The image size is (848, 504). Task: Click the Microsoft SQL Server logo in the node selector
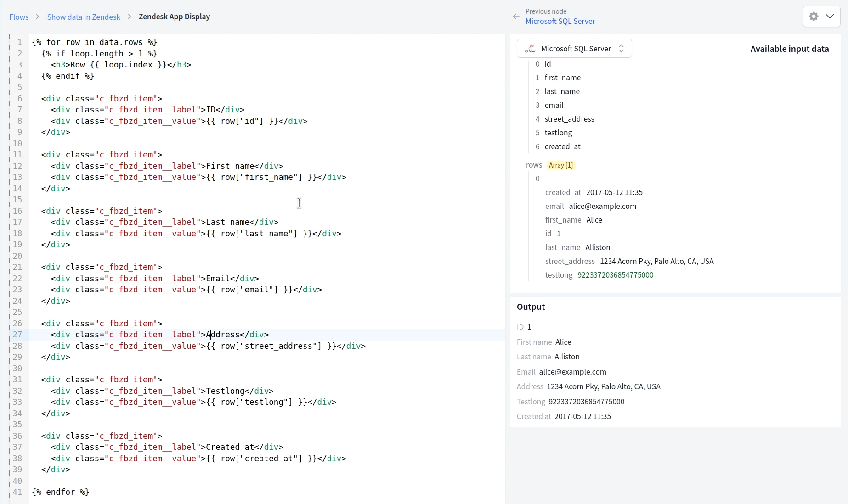point(530,48)
